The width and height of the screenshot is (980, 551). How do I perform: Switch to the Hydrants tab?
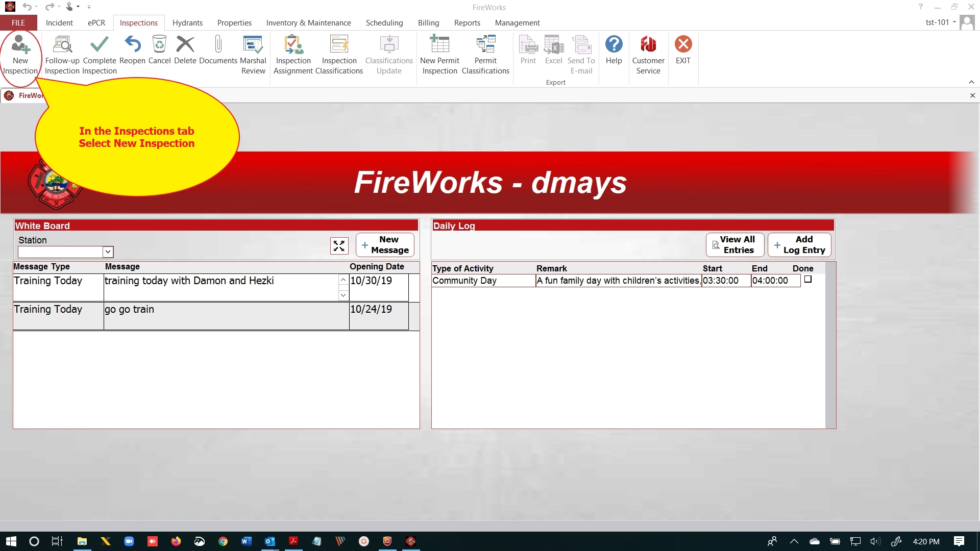click(187, 23)
